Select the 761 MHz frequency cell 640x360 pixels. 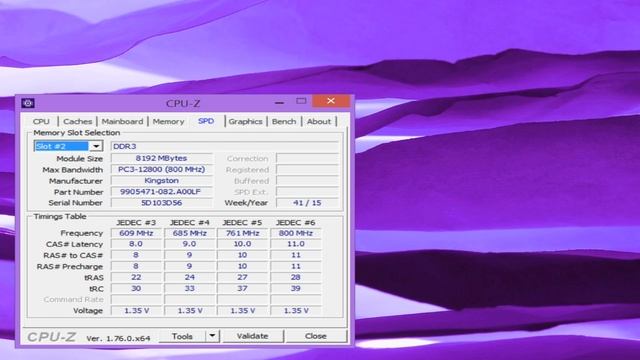[x=242, y=233]
